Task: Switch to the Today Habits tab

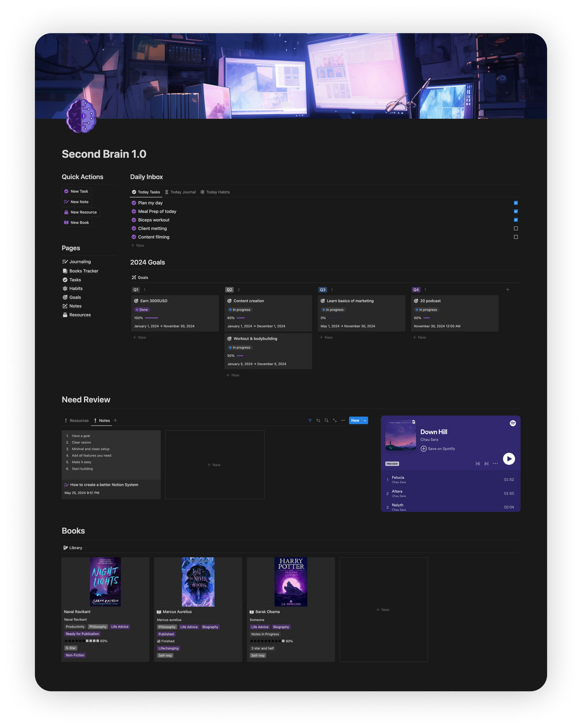Action: (x=215, y=192)
